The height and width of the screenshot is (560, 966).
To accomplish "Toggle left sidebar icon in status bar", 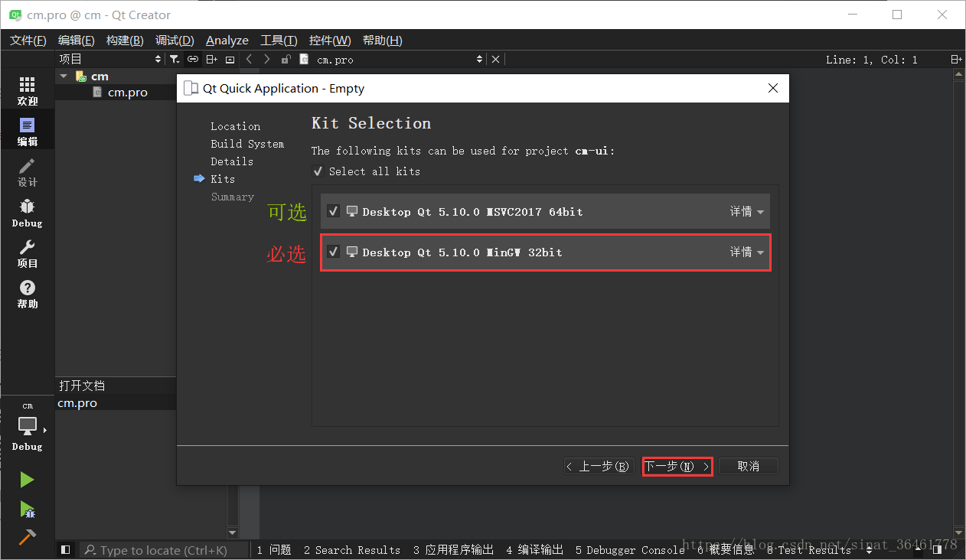I will (65, 549).
